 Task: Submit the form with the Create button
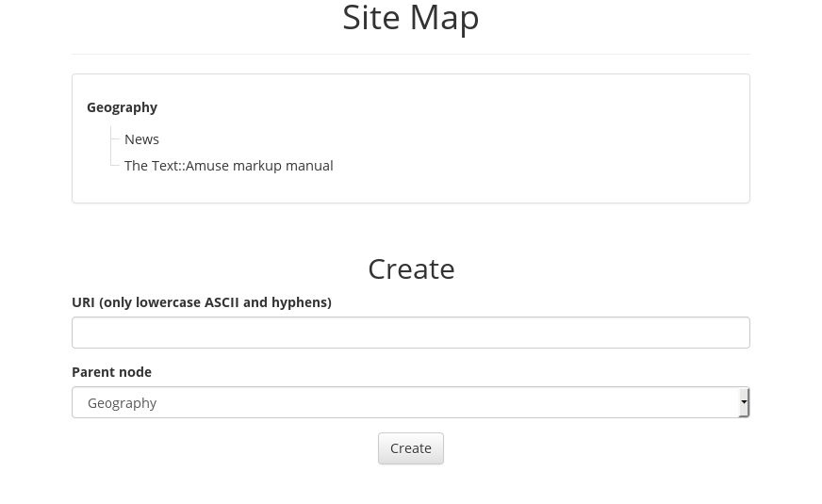click(x=410, y=448)
